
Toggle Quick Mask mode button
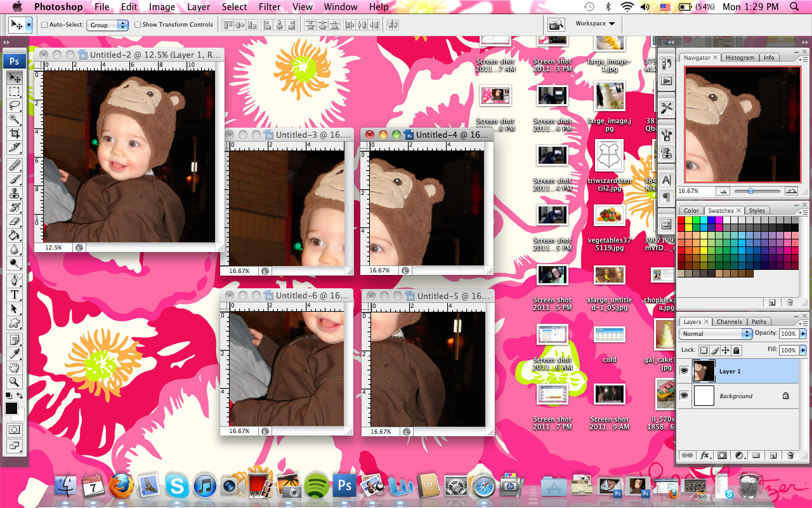(x=14, y=429)
